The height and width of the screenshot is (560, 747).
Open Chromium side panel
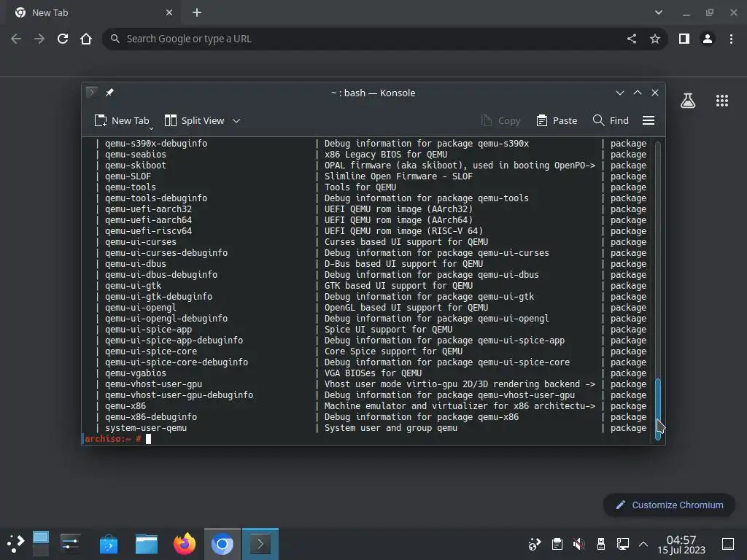coord(684,39)
